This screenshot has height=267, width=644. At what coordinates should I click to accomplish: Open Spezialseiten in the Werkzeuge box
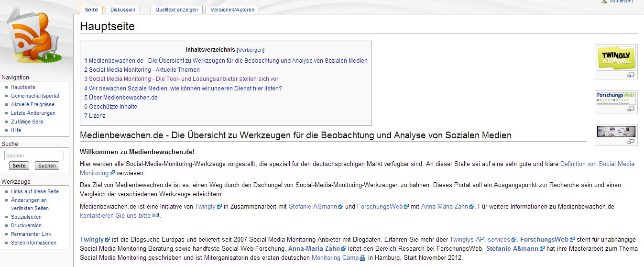point(26,217)
